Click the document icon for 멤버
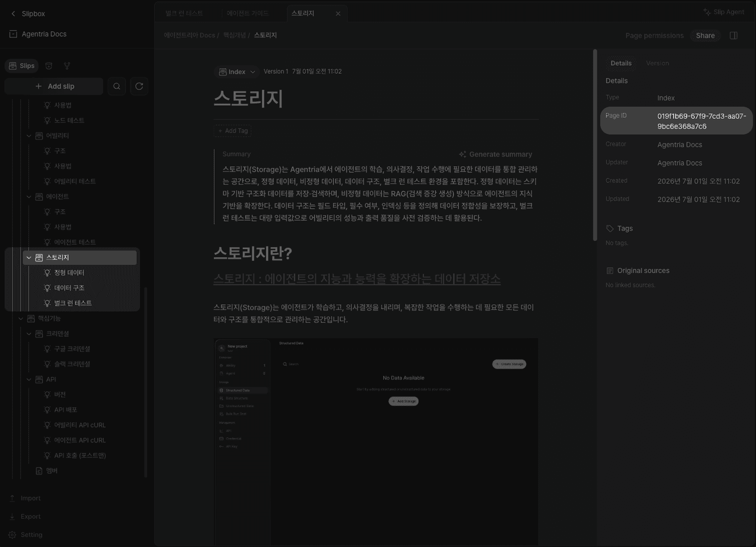Viewport: 756px width, 547px height. (39, 471)
